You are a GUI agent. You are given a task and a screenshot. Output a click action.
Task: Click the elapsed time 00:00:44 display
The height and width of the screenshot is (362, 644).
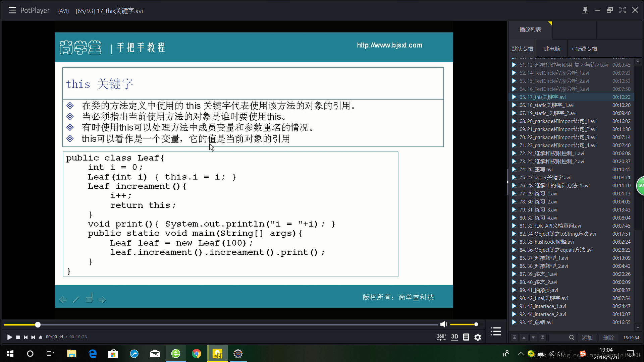(x=55, y=337)
